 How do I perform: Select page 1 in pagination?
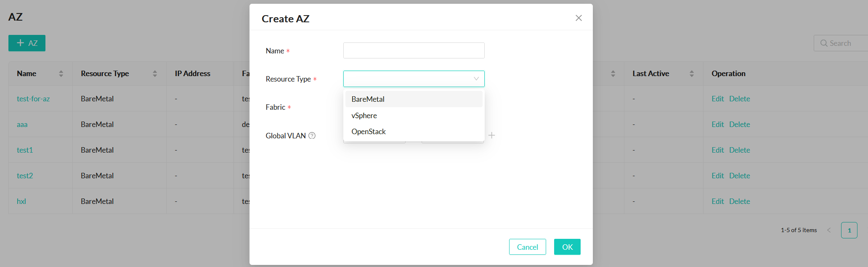coord(849,230)
